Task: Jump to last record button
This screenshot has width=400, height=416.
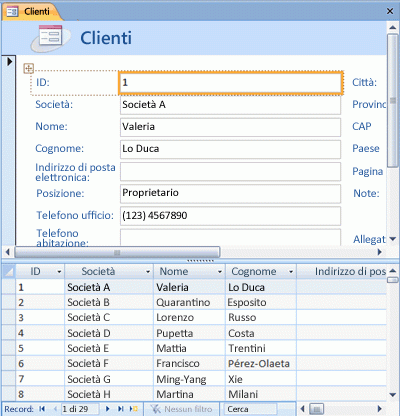Action: tap(121, 409)
